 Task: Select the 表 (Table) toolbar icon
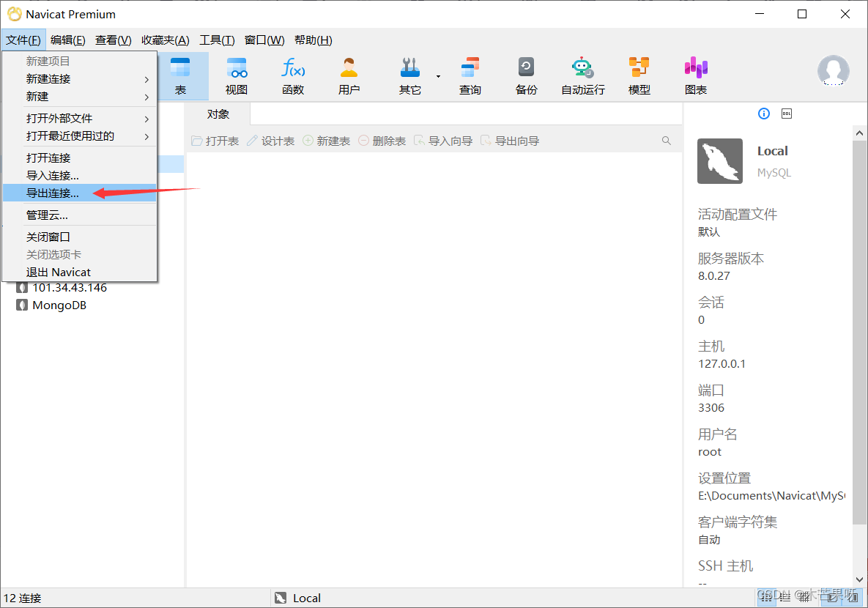pyautogui.click(x=180, y=76)
